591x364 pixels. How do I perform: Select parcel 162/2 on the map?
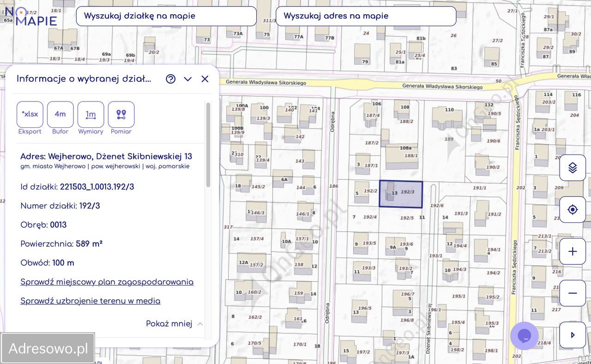(x=255, y=317)
